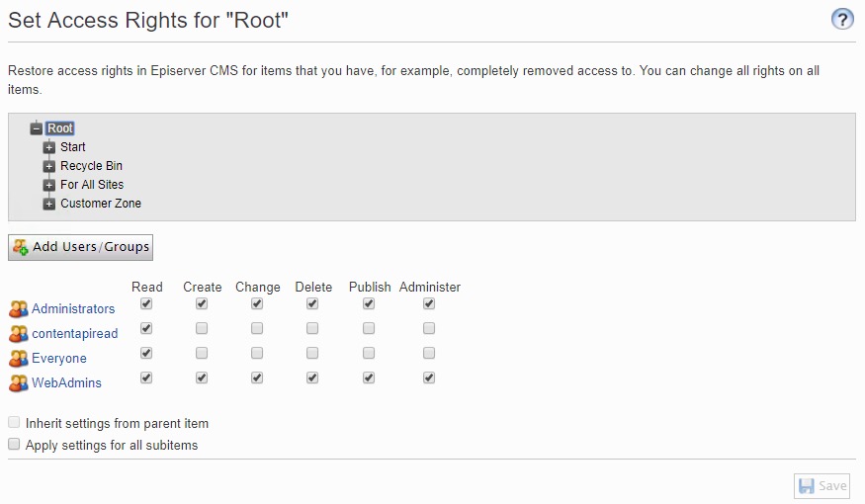Open the help question mark icon
The height and width of the screenshot is (504, 865).
pyautogui.click(x=842, y=19)
